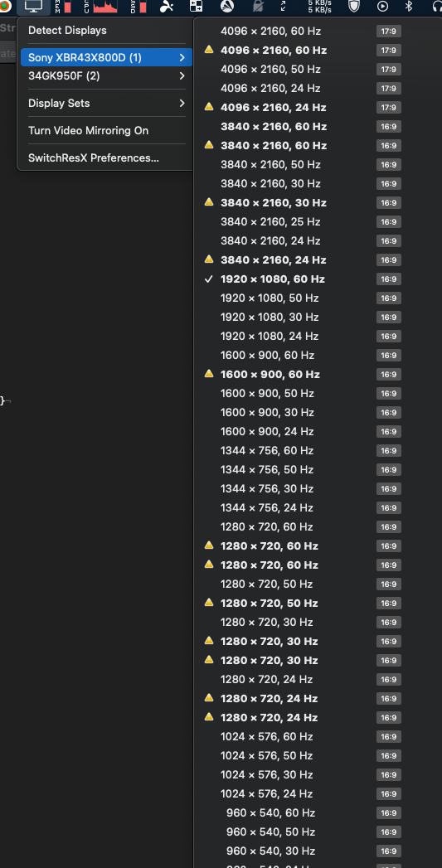Click the circled play icon in menu bar
The width and height of the screenshot is (442, 868).
point(382,7)
